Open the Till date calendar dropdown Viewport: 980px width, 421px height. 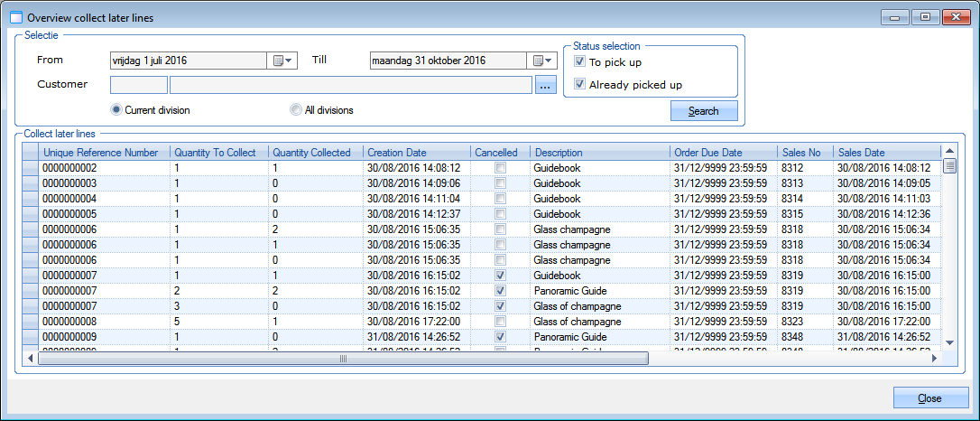(x=543, y=61)
